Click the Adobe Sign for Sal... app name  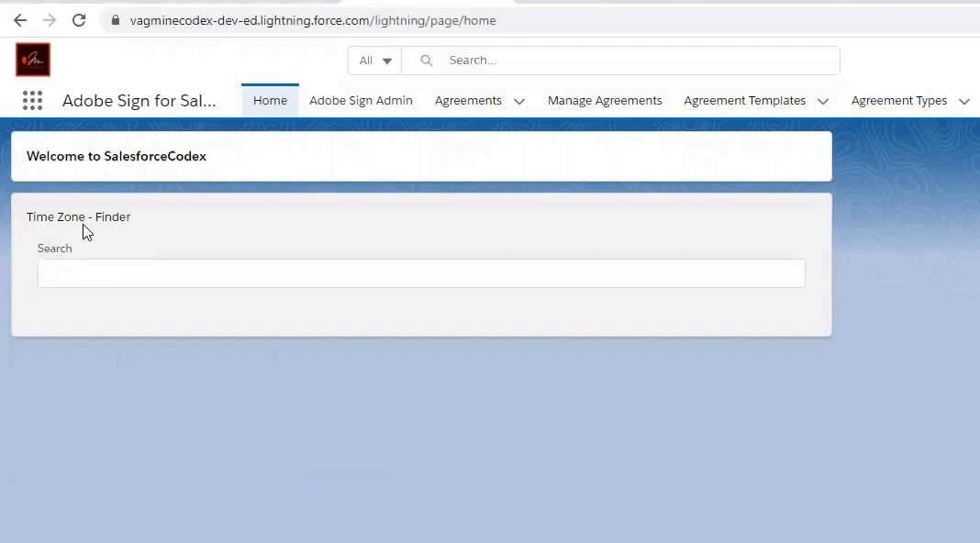pyautogui.click(x=139, y=101)
